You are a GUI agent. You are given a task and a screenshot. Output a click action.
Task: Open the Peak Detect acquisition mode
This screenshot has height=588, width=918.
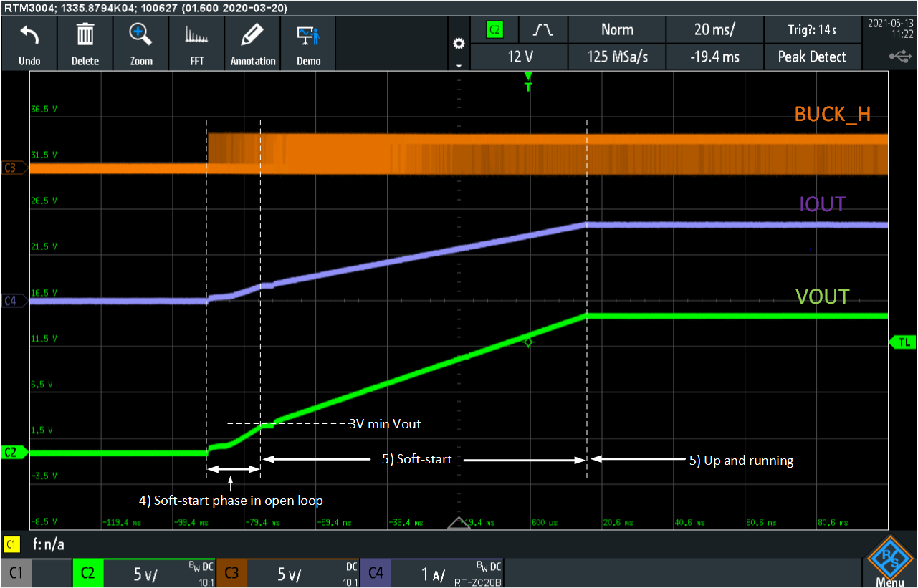[x=812, y=57]
